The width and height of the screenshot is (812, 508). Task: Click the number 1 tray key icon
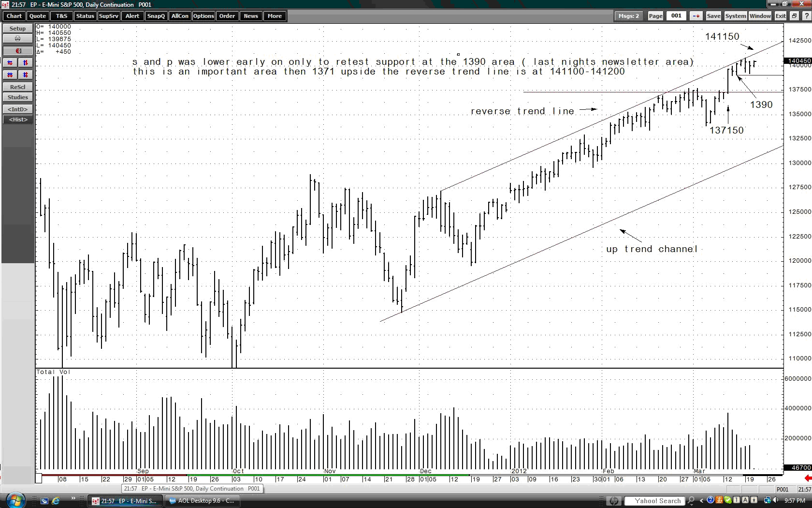737,500
